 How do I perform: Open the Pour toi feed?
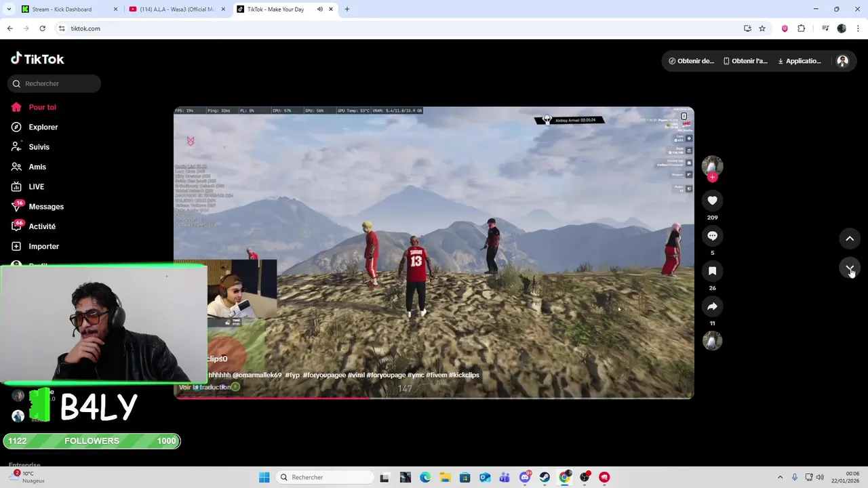33,107
